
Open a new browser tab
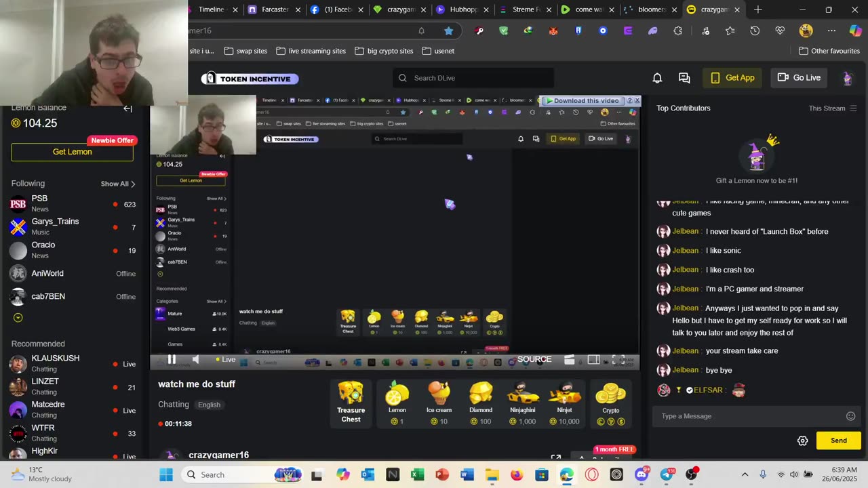(757, 9)
